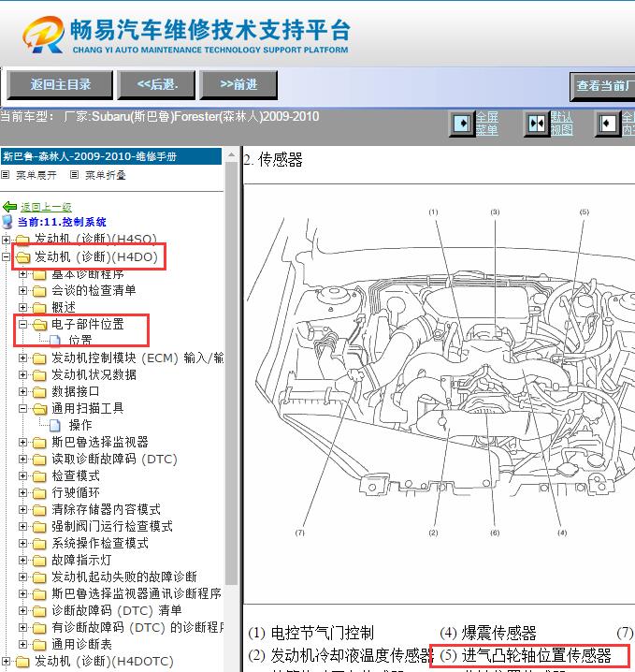Go forward with the >>前进 button

(x=238, y=85)
